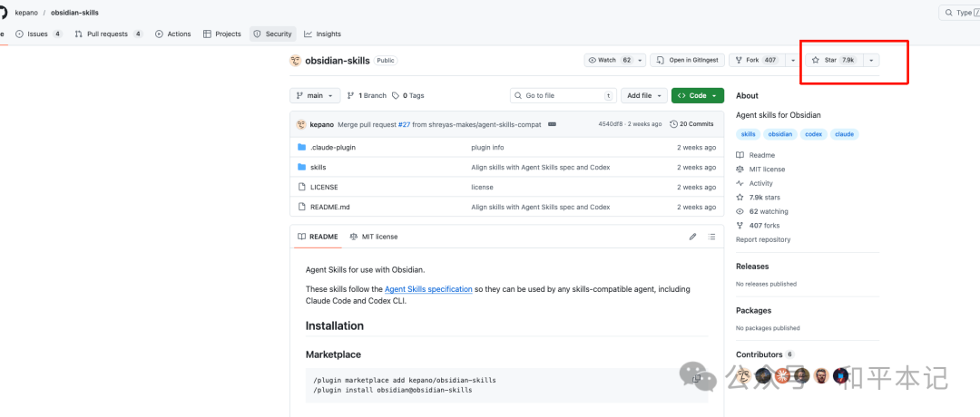Click the skills topic tag

coord(748,134)
